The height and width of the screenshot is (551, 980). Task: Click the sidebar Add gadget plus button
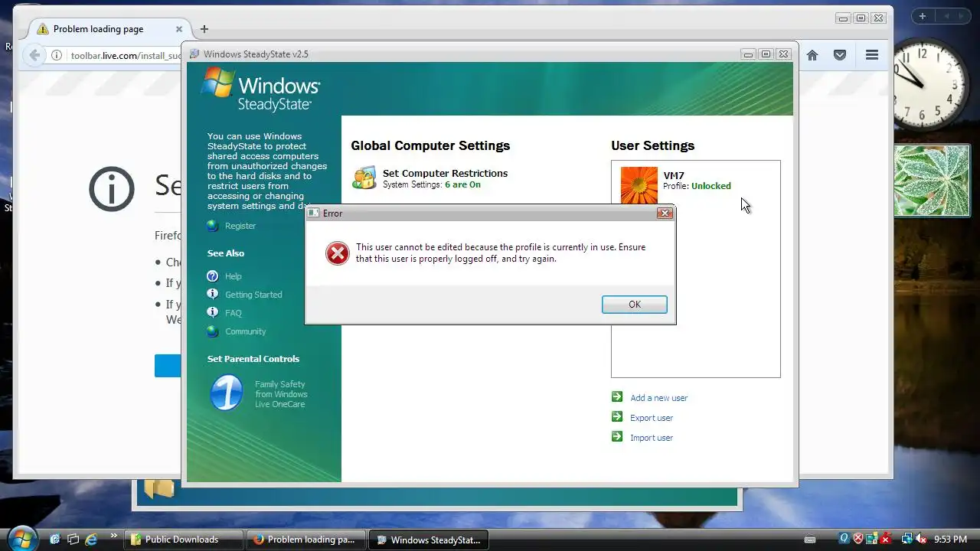[x=923, y=16]
